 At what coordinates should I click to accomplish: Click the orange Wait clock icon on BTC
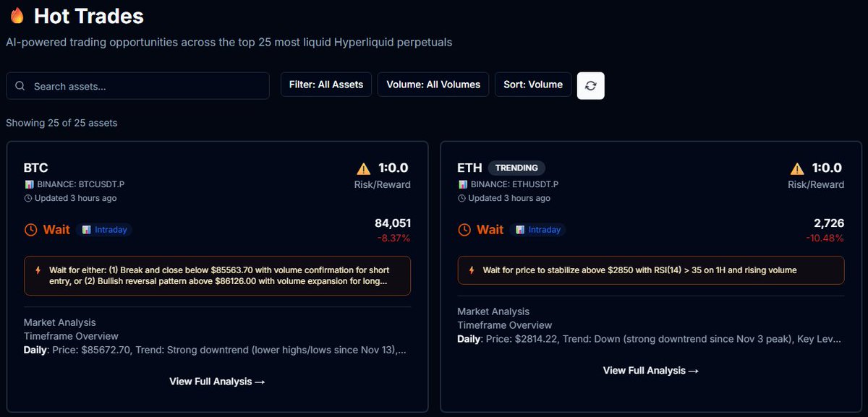click(31, 230)
